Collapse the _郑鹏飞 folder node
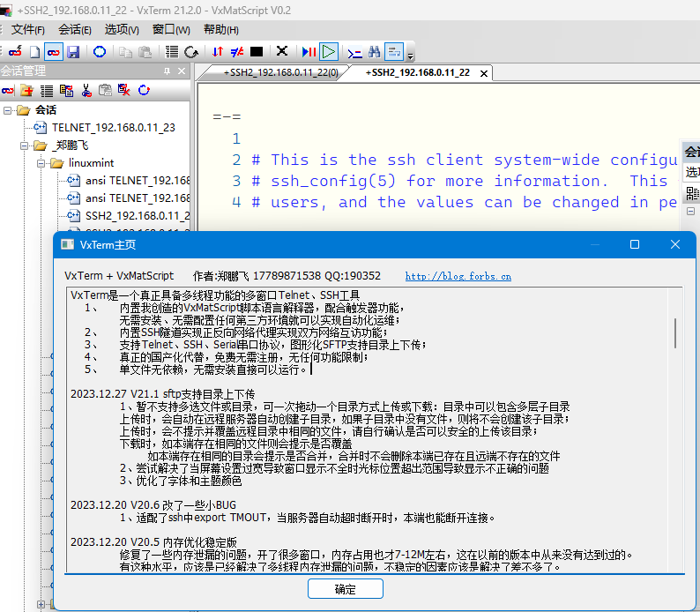The height and width of the screenshot is (612, 700). click(x=24, y=146)
